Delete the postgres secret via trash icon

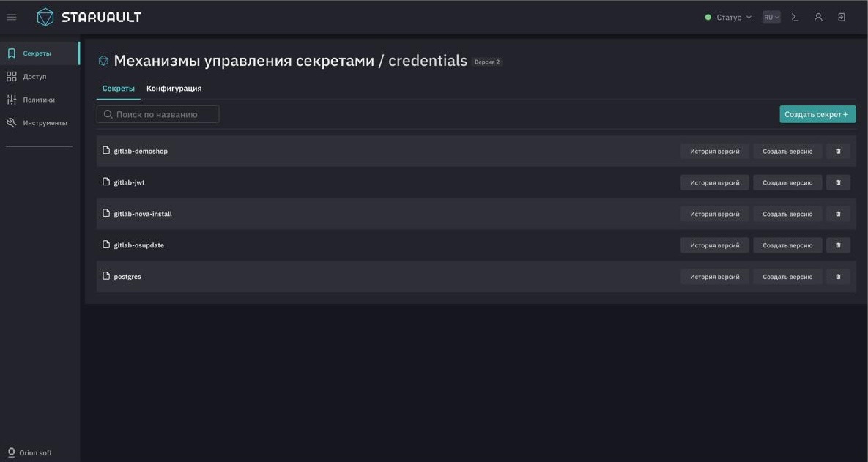pos(838,277)
